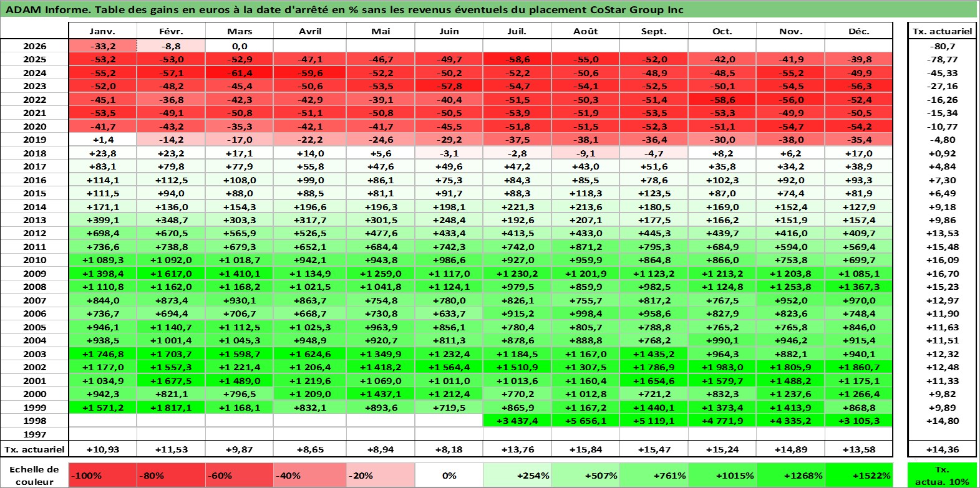Image resolution: width=980 pixels, height=488 pixels.
Task: Select the +10,93 bottom value under Janv.
Action: click(x=102, y=449)
